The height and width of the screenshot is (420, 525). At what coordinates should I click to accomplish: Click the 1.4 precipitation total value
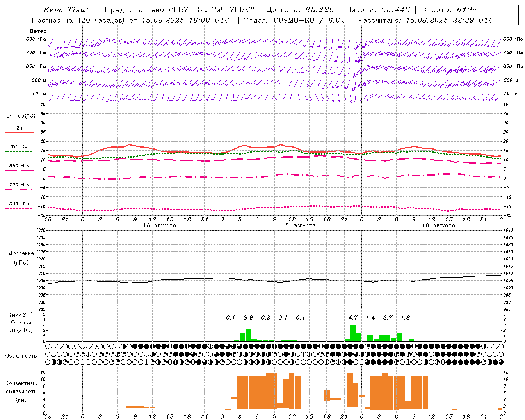pos(370,317)
